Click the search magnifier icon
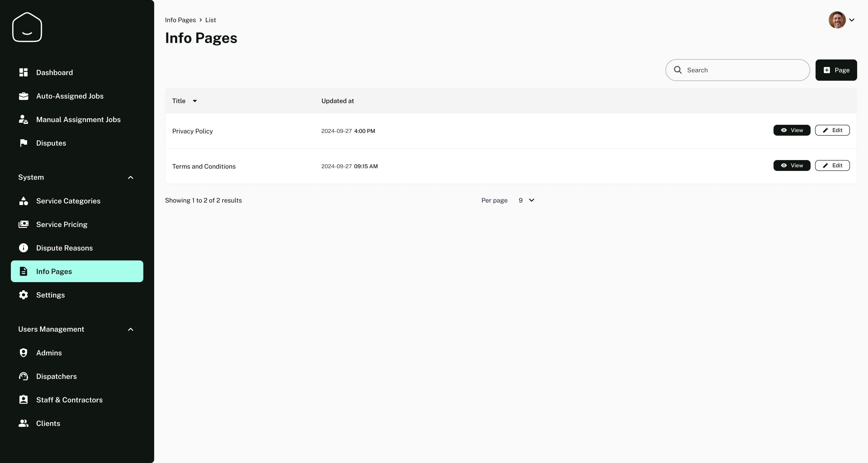The width and height of the screenshot is (868, 463). tap(678, 70)
